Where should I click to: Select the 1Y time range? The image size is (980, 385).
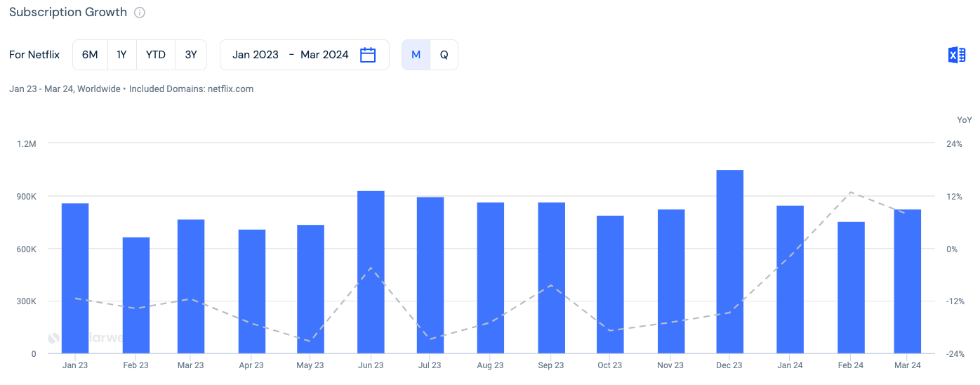pos(122,55)
